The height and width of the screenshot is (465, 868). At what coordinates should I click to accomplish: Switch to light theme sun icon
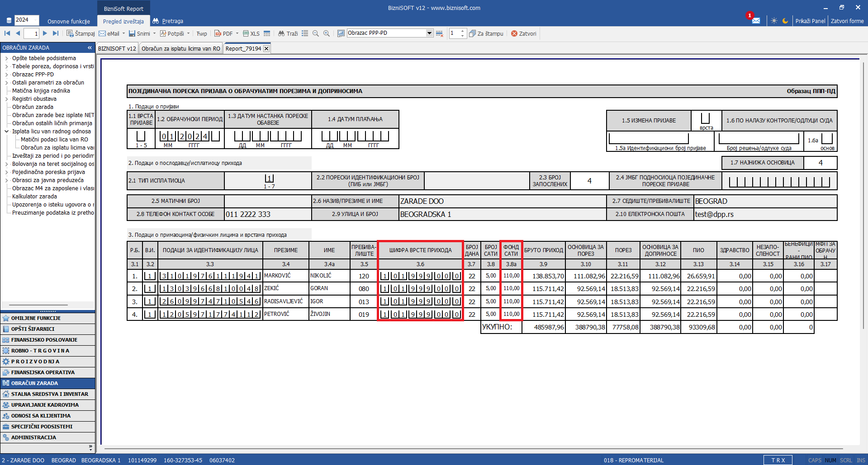point(774,21)
